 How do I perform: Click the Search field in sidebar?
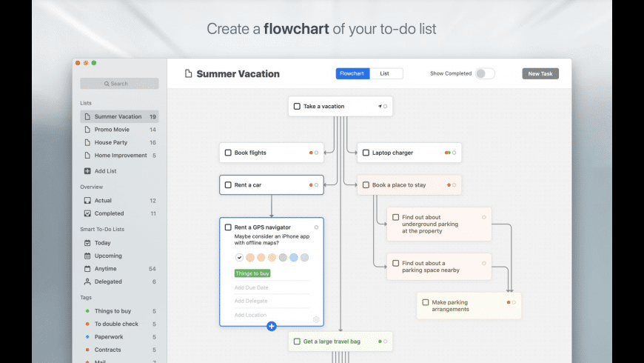point(119,84)
